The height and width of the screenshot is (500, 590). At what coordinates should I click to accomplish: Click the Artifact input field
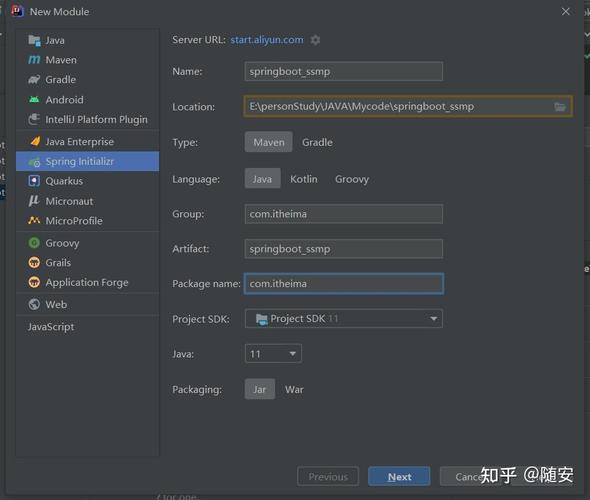[x=344, y=249]
